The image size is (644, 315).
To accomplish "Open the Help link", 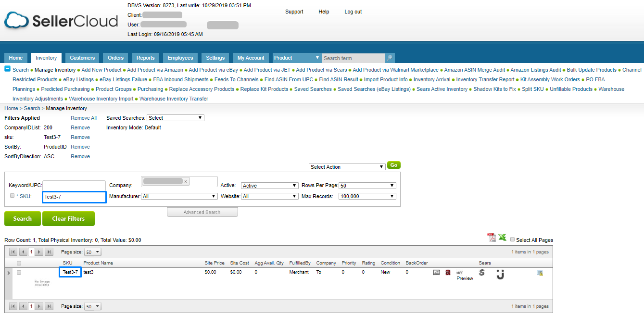I will tap(324, 12).
